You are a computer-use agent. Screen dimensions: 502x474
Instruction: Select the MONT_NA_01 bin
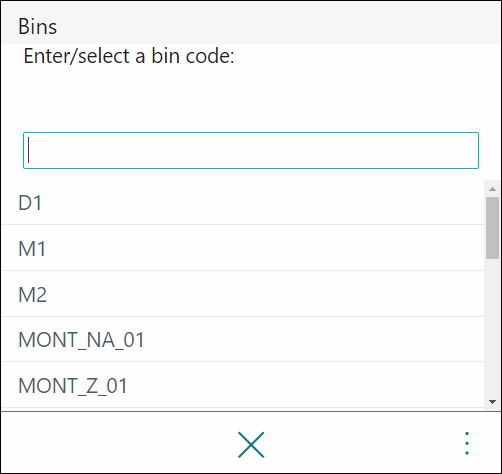(243, 339)
